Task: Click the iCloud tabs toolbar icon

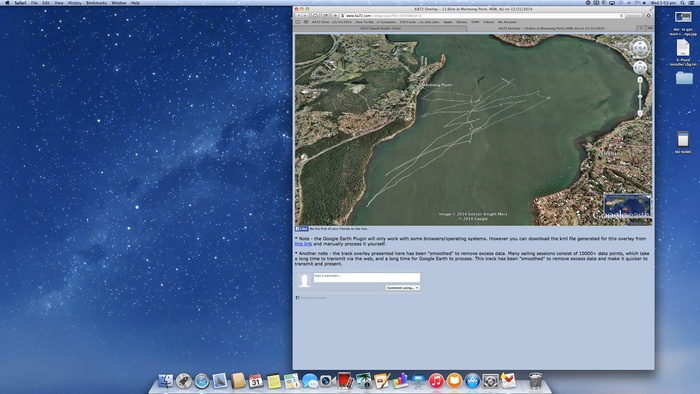Action: 316,16
